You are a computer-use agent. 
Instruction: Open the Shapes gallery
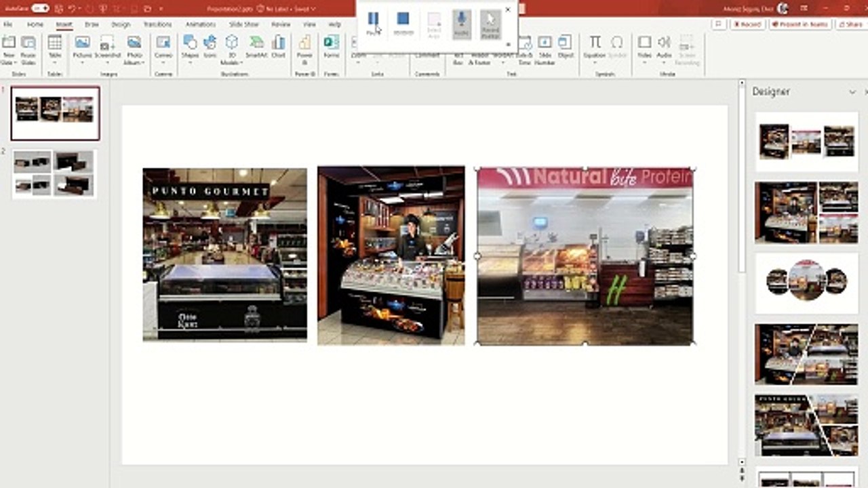190,49
